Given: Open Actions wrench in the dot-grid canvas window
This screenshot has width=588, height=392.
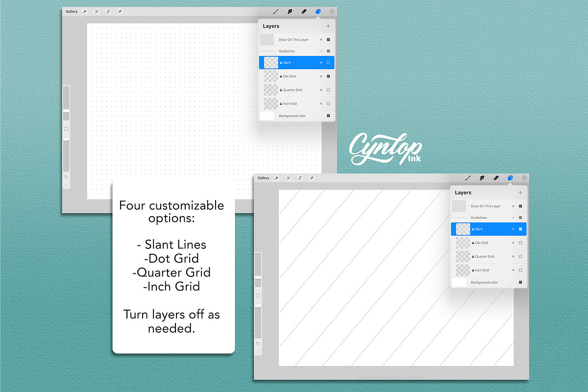Looking at the screenshot, I should pyautogui.click(x=84, y=11).
